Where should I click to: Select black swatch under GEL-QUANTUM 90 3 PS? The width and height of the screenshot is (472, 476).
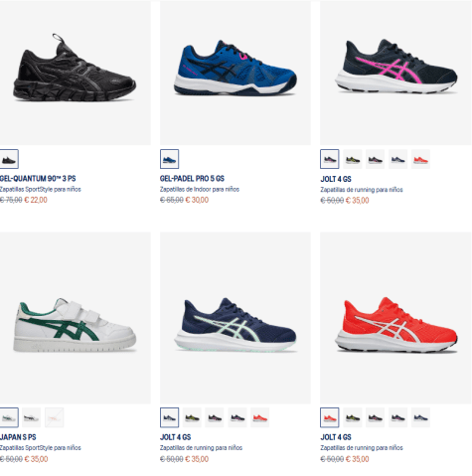click(9, 159)
